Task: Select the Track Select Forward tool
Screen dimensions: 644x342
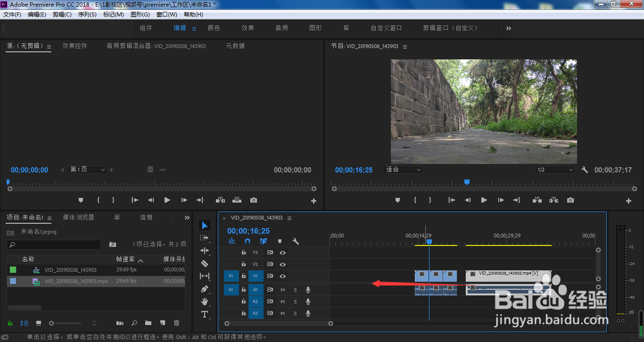Action: click(205, 238)
